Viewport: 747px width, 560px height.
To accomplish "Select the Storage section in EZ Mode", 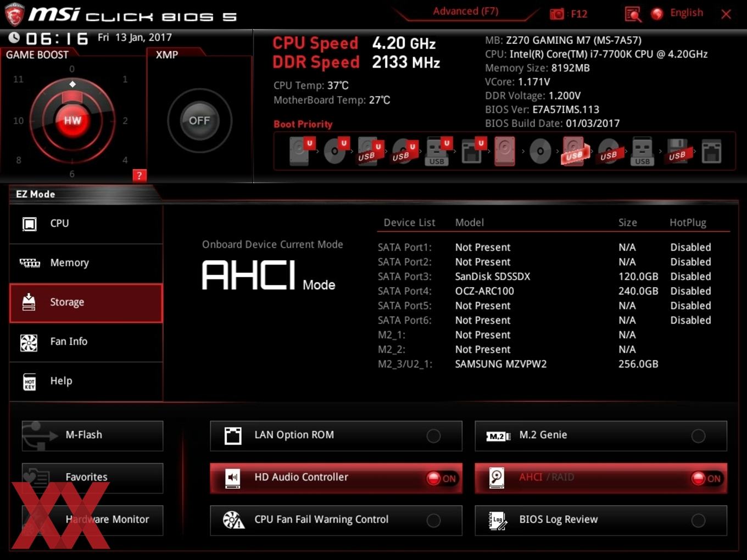I will click(x=86, y=303).
